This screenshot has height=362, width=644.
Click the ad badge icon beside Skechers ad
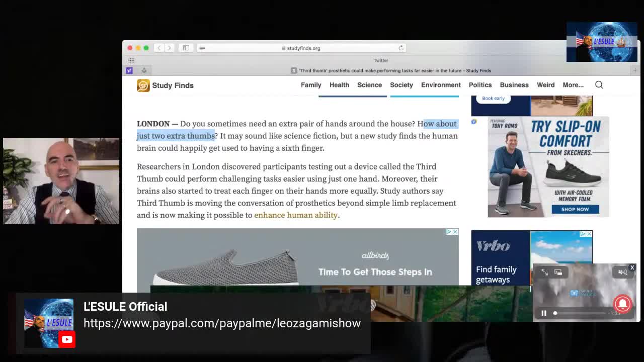coord(474,122)
